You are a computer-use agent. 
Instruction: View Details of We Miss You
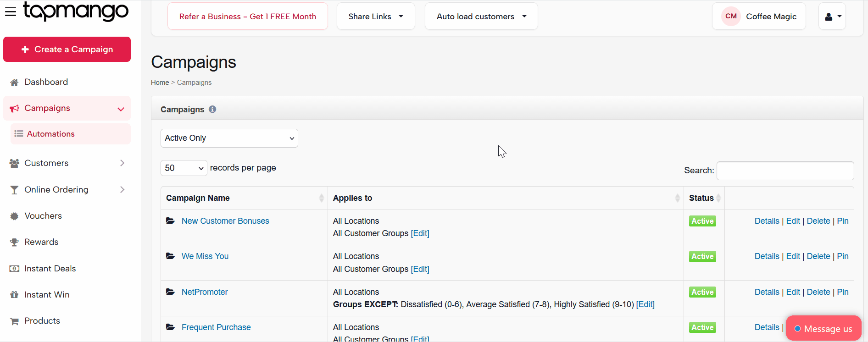point(767,256)
